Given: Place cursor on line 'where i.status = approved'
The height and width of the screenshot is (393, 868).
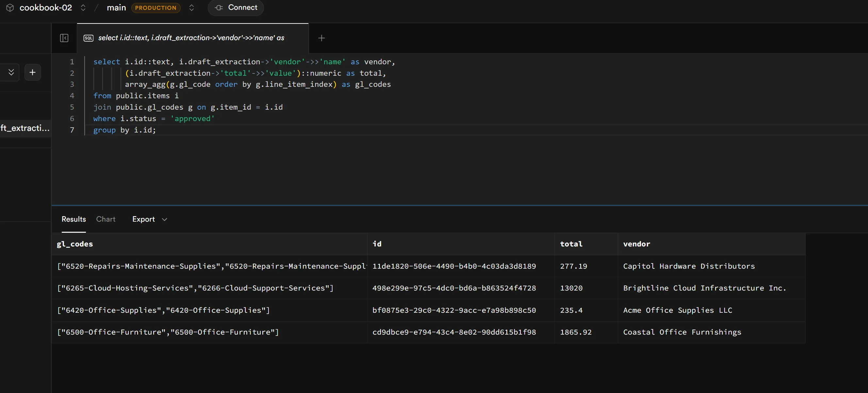Looking at the screenshot, I should [154, 118].
